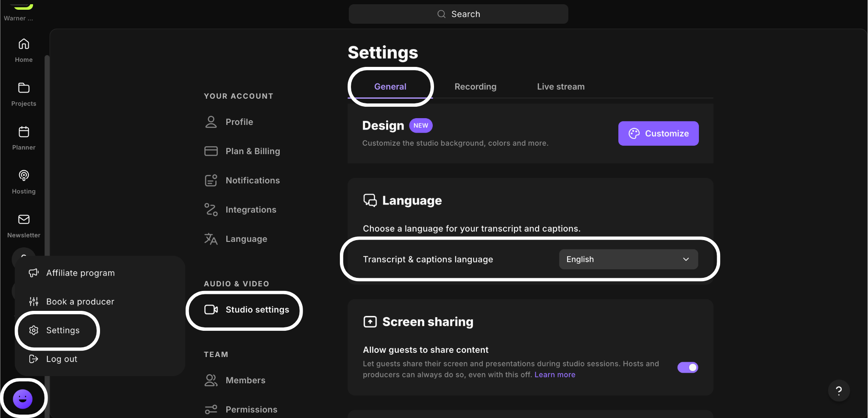This screenshot has height=418, width=868.
Task: Open the Planner calendar icon
Action: pyautogui.click(x=24, y=132)
